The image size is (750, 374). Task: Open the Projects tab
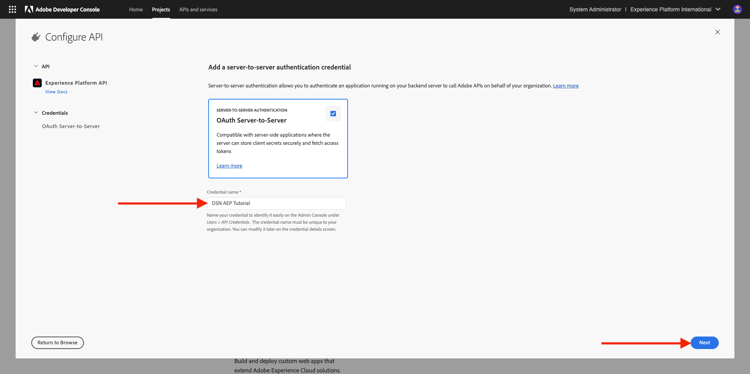coord(161,9)
